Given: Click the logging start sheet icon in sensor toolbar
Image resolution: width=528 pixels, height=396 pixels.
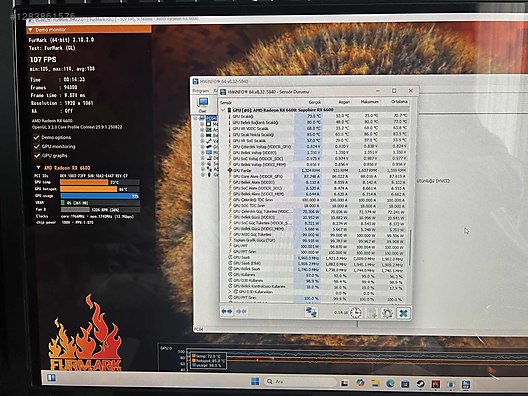Looking at the screenshot, I should (x=372, y=313).
